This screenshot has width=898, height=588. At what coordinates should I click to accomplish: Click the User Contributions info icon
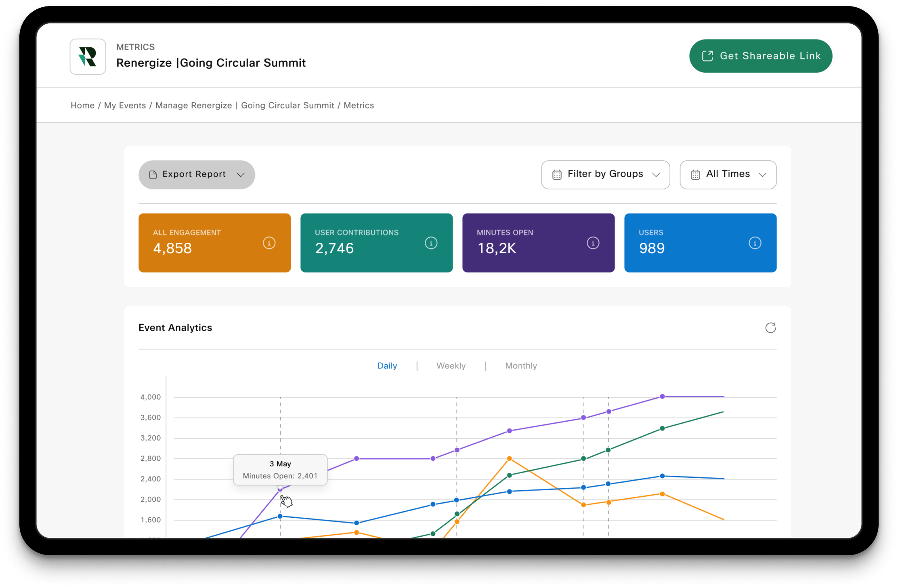point(431,243)
